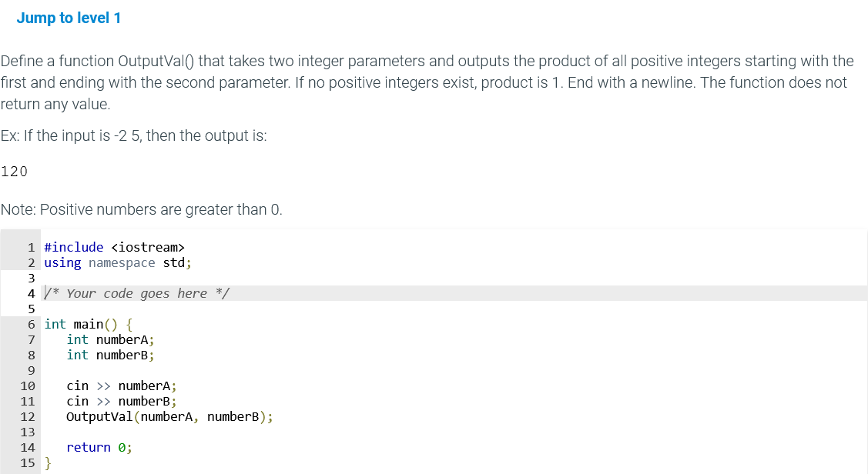Click the "cin >> numberA;" statement
The image size is (868, 474).
[121, 386]
